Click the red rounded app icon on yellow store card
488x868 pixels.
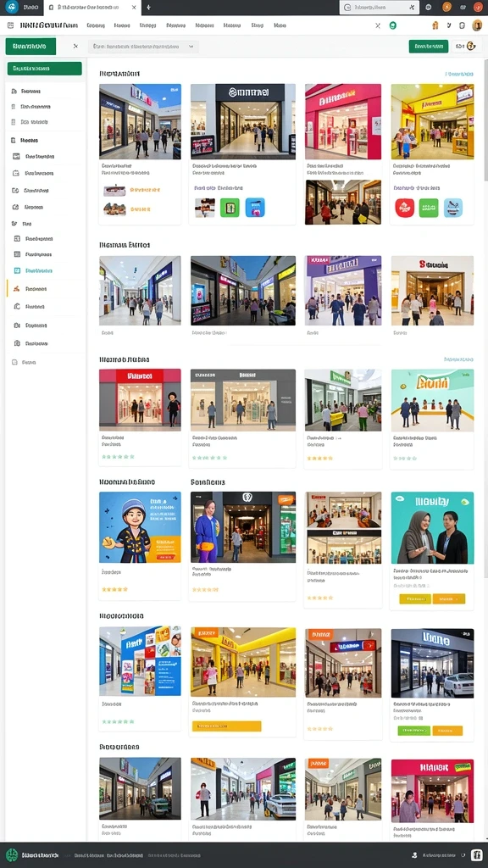click(404, 208)
